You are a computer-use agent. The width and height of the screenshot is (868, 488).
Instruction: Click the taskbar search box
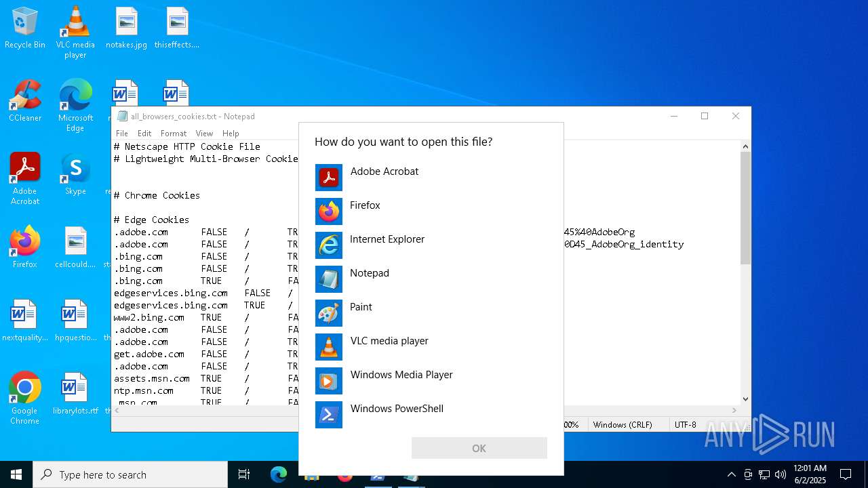130,474
